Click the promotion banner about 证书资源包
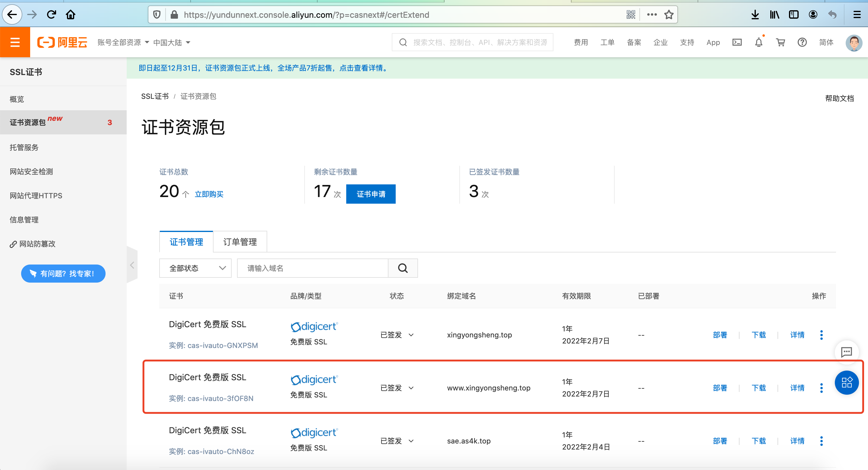The image size is (868, 470). (x=264, y=68)
